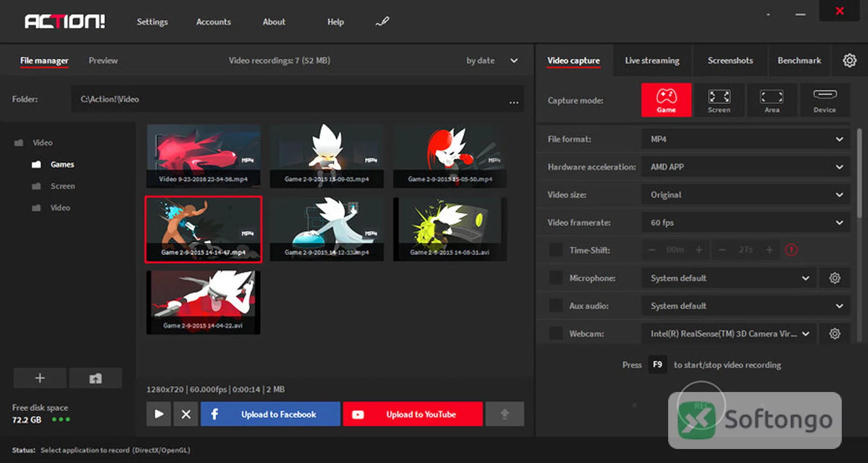Screen dimensions: 868x463
Task: Switch to the Preview tab
Action: click(103, 61)
